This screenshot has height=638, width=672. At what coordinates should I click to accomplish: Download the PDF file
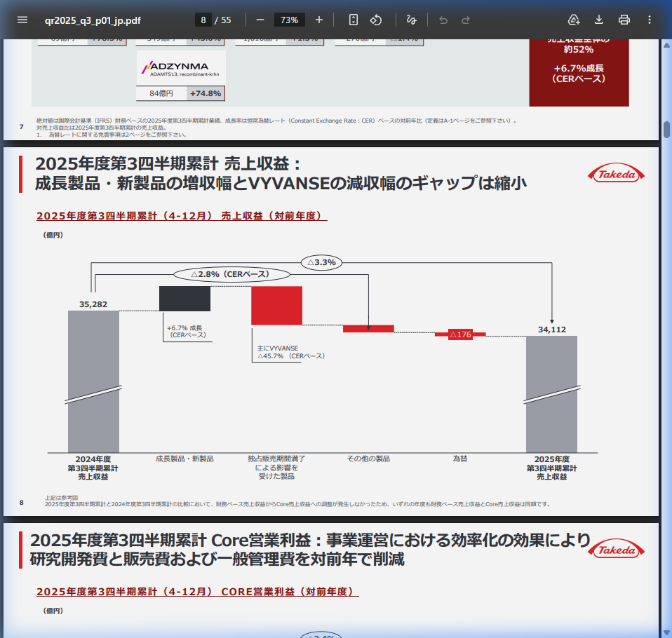click(x=599, y=20)
